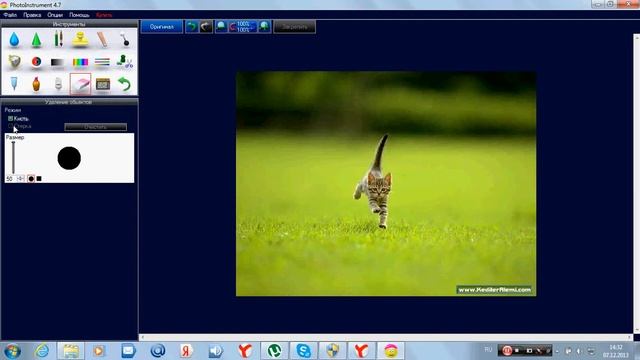Select the picture frame tool
The width and height of the screenshot is (640, 360).
tap(102, 84)
